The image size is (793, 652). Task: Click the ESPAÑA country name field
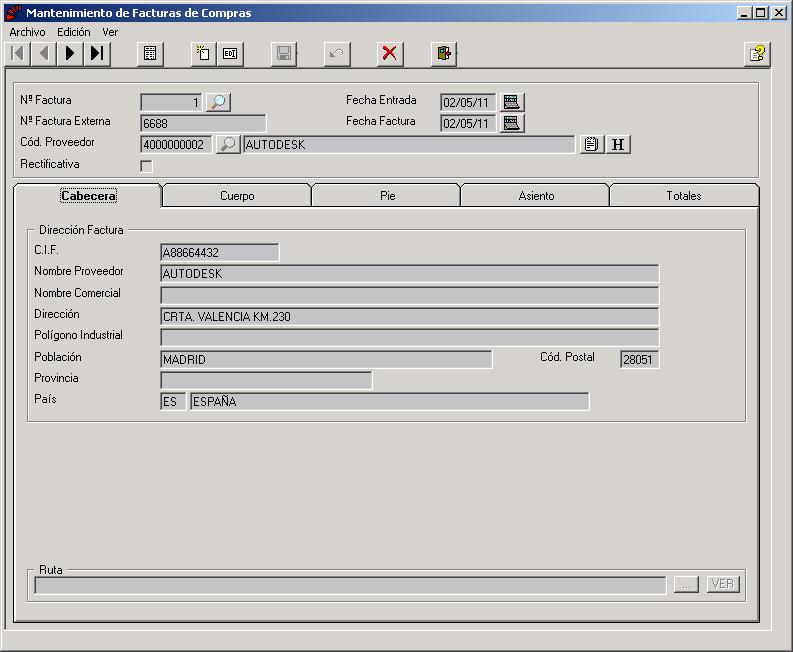[389, 402]
